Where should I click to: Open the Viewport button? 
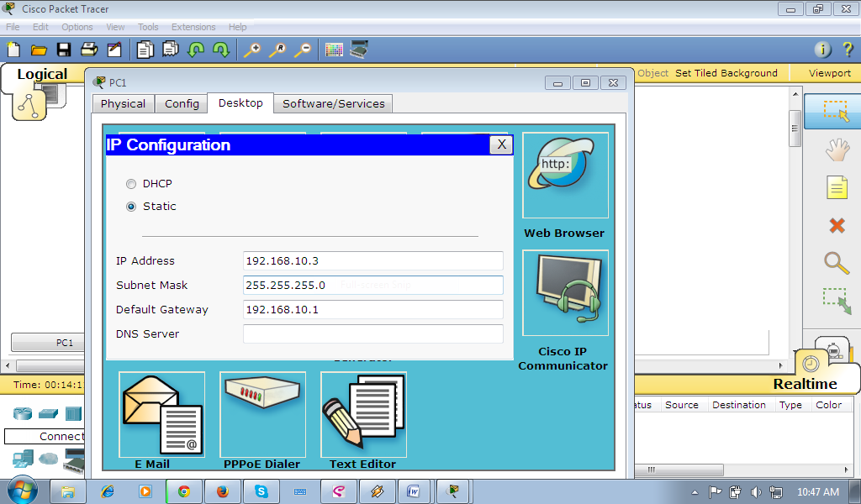tap(828, 72)
